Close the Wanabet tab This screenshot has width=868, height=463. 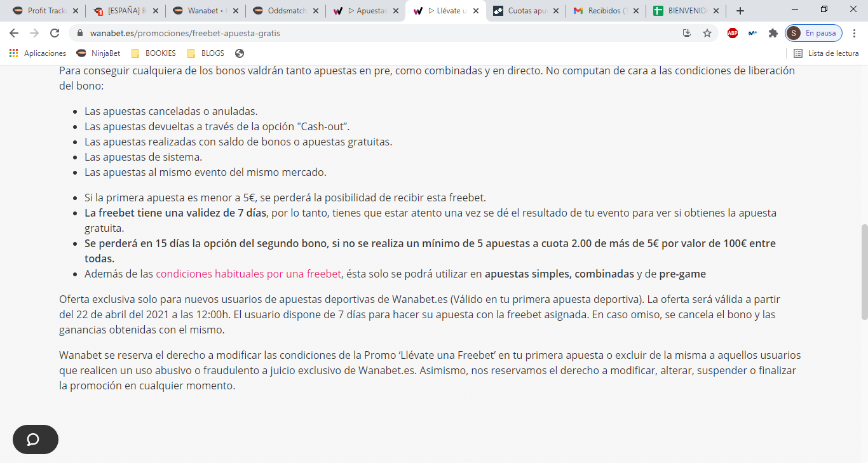(236, 11)
